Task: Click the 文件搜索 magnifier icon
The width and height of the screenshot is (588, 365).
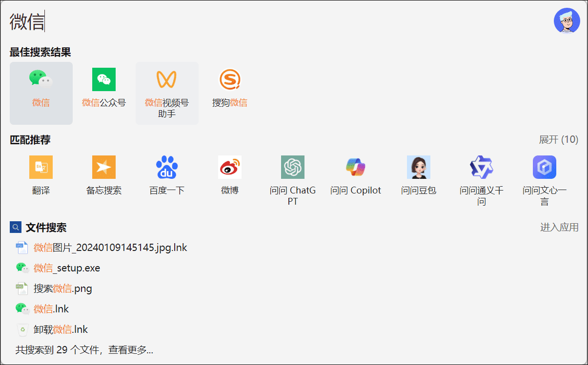Action: [x=16, y=227]
